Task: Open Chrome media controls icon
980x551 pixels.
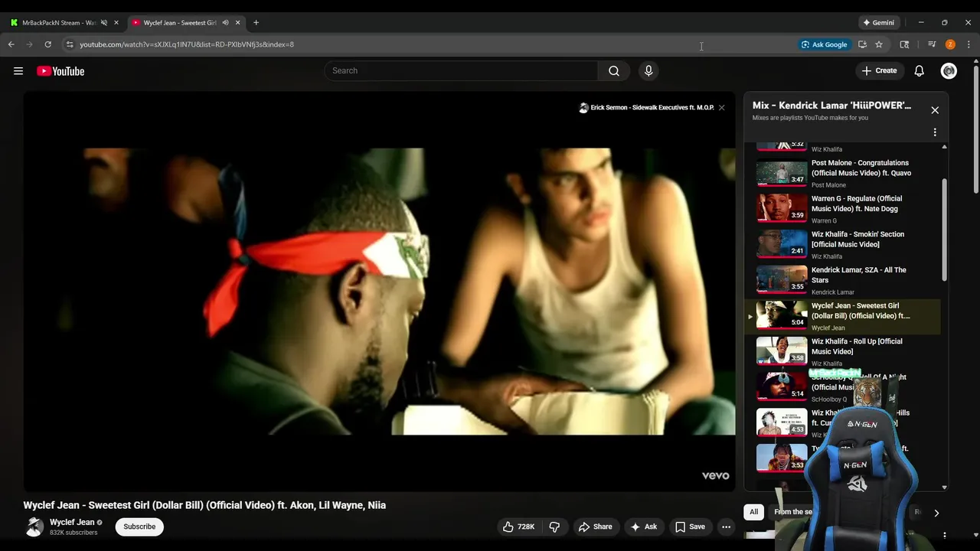Action: pyautogui.click(x=932, y=44)
